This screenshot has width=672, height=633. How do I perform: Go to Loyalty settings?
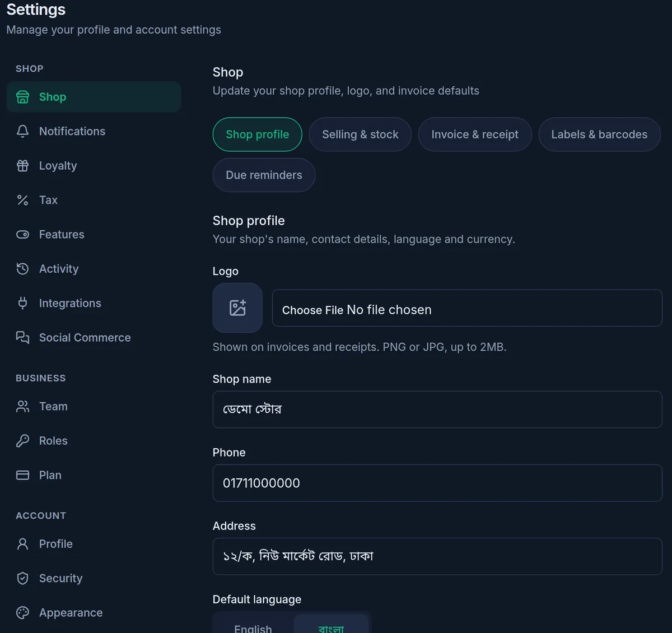(x=94, y=166)
